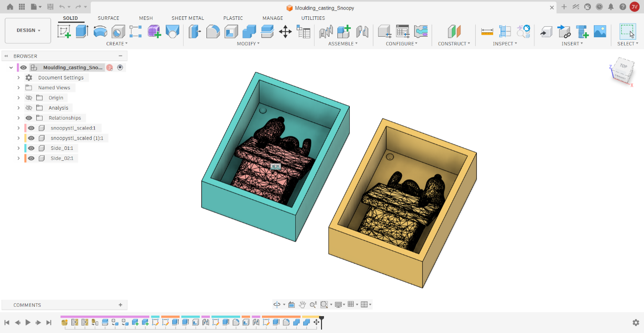644x333 pixels.
Task: Open the job status clock icon
Action: [x=599, y=7]
